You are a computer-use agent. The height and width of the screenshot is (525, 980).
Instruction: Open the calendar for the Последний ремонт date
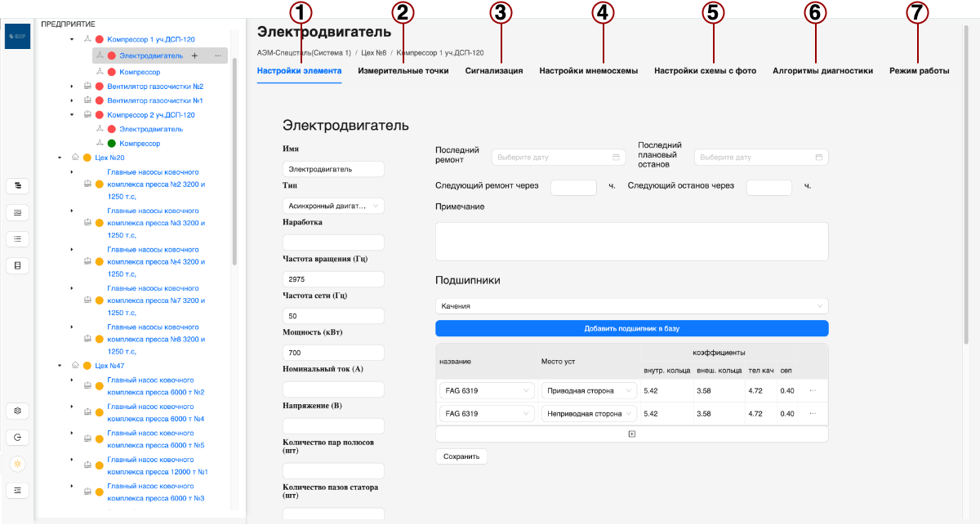[x=616, y=157]
